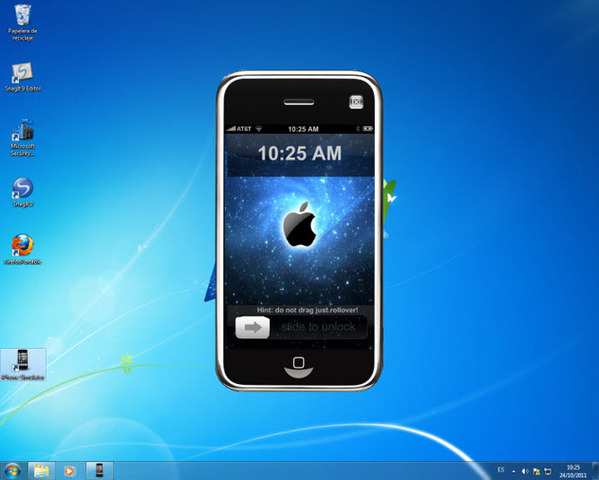Select the FirefoxPortable desktop icon
599x480 pixels.
[x=23, y=250]
